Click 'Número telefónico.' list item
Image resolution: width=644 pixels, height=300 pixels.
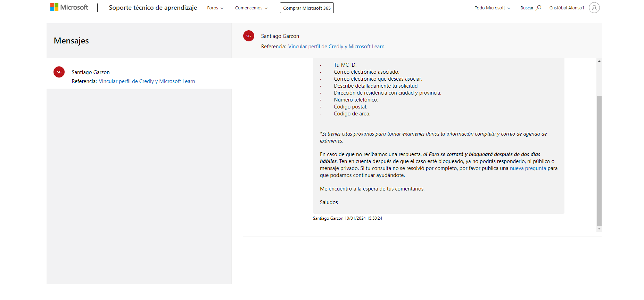(x=356, y=100)
